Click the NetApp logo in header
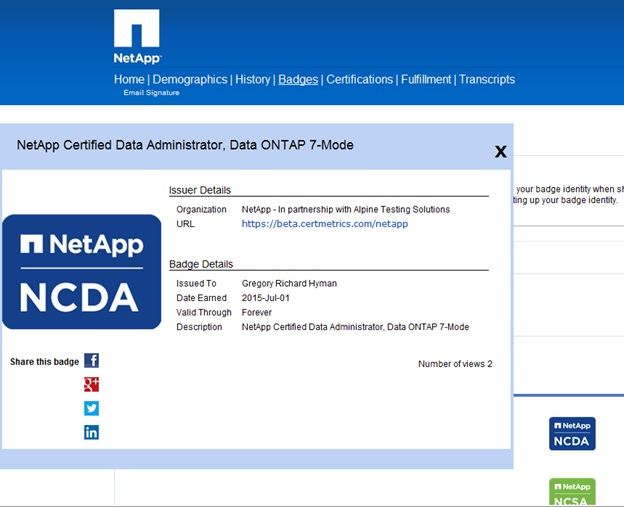Image resolution: width=624 pixels, height=507 pixels. (x=137, y=36)
